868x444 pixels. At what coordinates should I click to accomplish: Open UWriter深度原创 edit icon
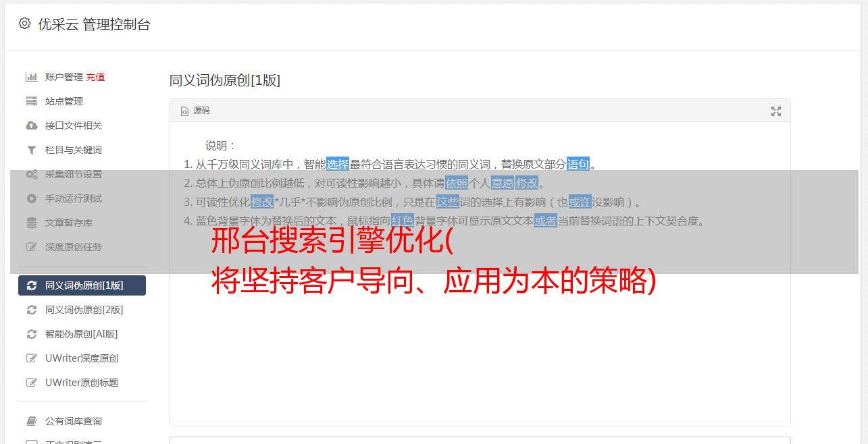click(x=32, y=358)
